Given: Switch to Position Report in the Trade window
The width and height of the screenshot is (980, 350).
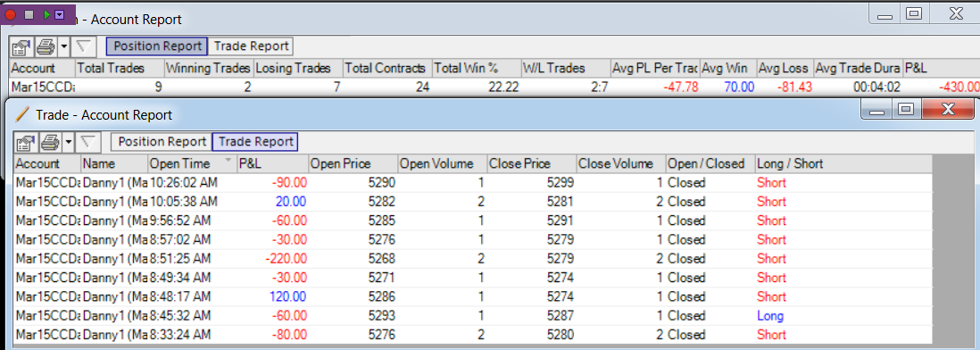Looking at the screenshot, I should point(162,142).
